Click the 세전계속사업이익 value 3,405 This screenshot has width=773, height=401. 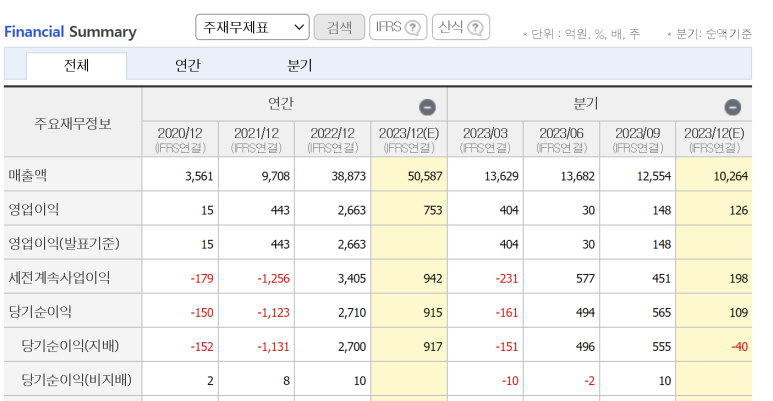click(x=352, y=278)
